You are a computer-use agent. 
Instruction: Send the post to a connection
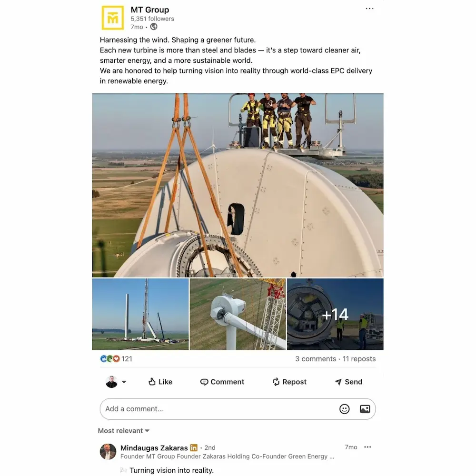click(x=348, y=382)
